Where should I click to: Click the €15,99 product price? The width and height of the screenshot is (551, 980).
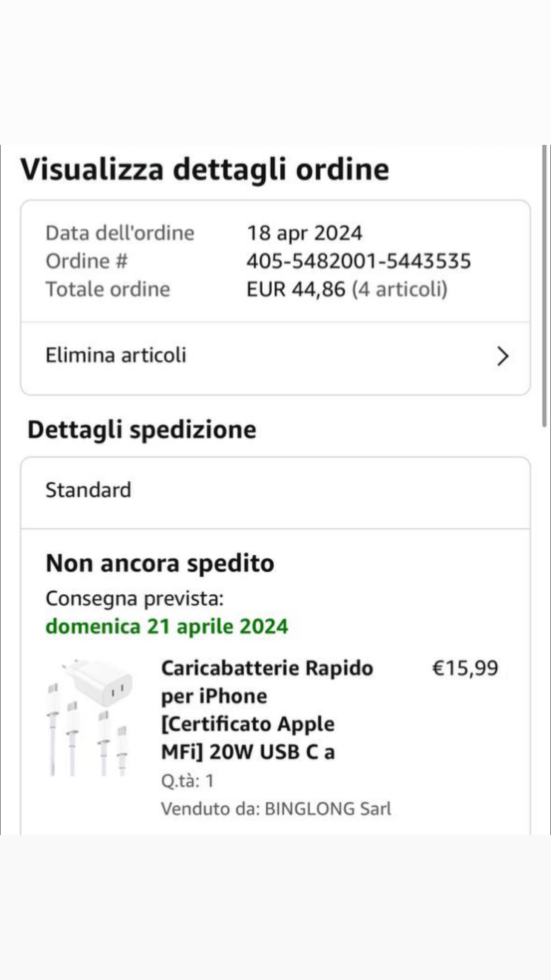465,668
